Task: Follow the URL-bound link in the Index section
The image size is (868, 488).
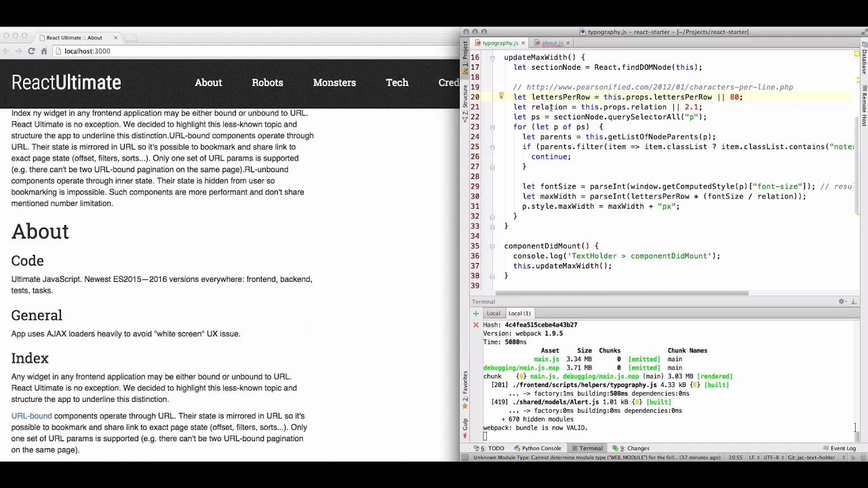Action: pos(31,416)
